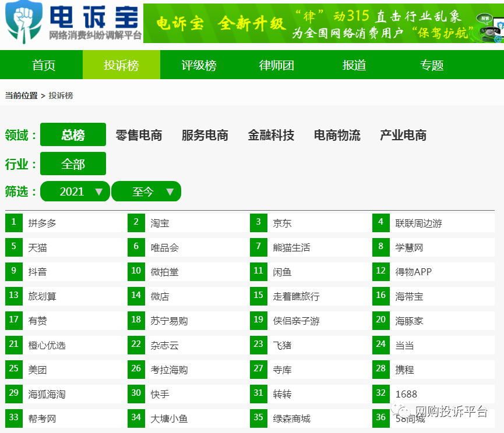Open the entry 微拍堂
This screenshot has height=433, width=504.
pyautogui.click(x=164, y=272)
